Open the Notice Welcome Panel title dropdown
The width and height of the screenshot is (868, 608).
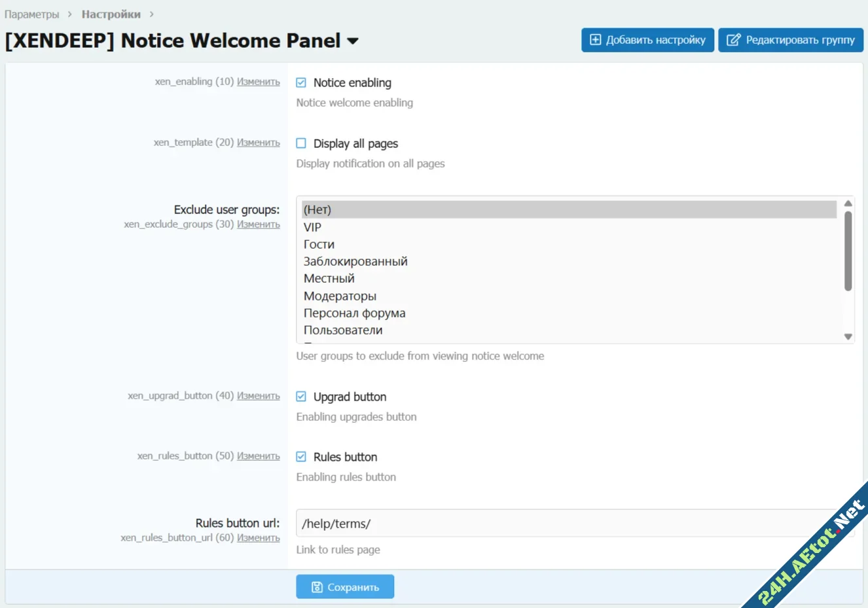tap(353, 41)
